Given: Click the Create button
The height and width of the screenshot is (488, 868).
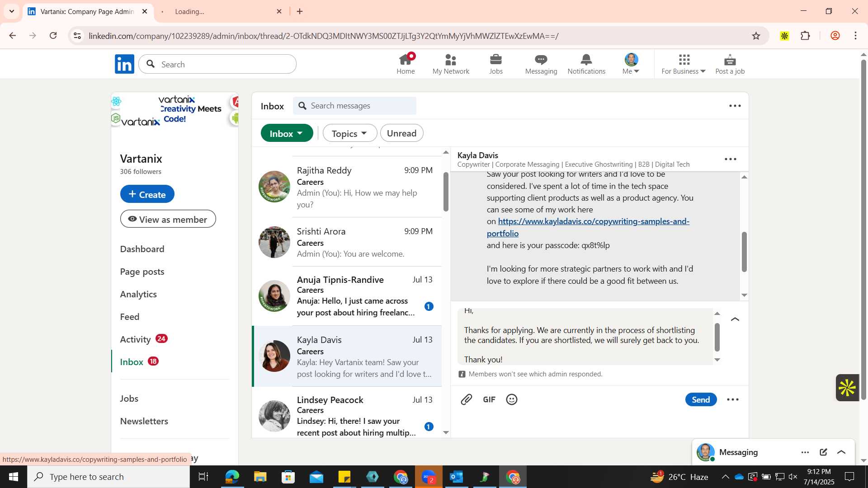Looking at the screenshot, I should (x=147, y=194).
